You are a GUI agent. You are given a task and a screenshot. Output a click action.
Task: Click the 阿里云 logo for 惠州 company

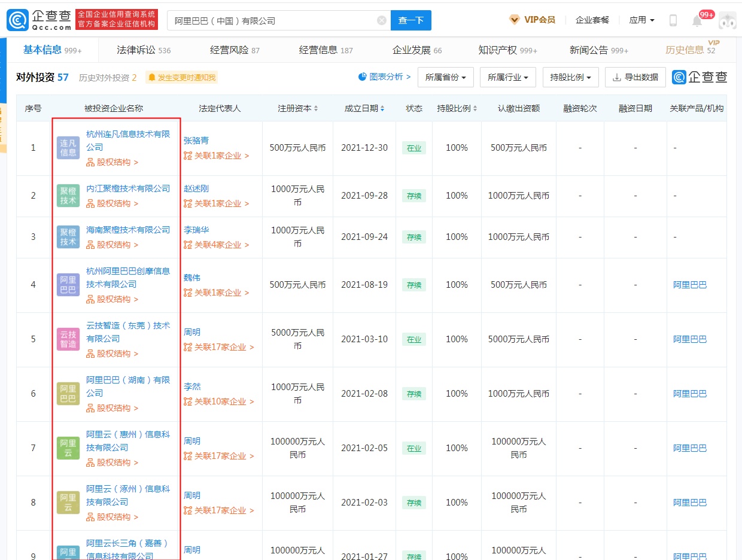(x=68, y=448)
